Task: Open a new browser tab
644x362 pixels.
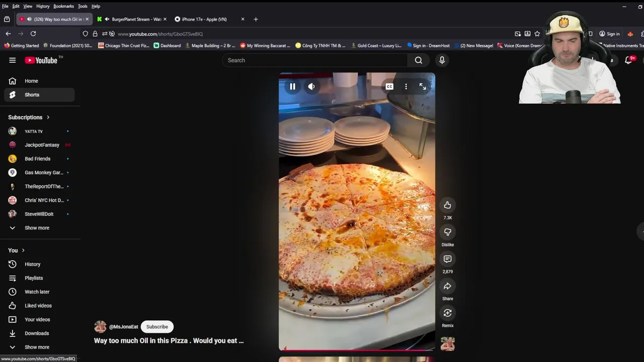Action: coord(256,19)
